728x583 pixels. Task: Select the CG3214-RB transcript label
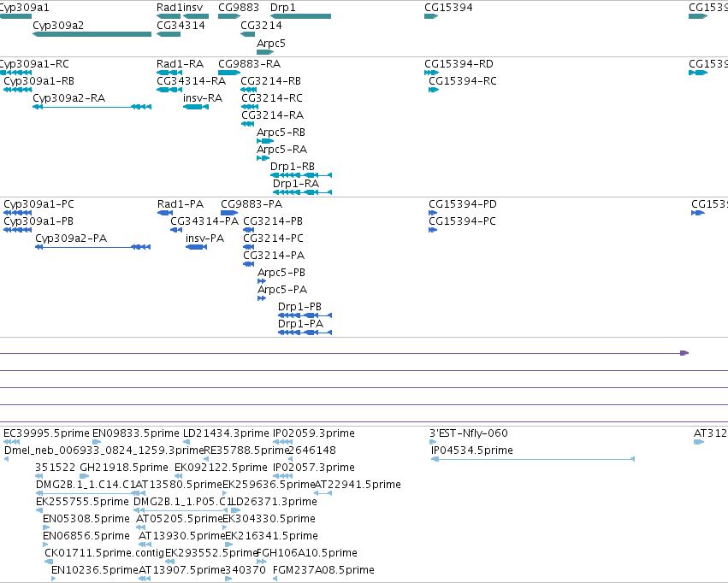coord(270,80)
